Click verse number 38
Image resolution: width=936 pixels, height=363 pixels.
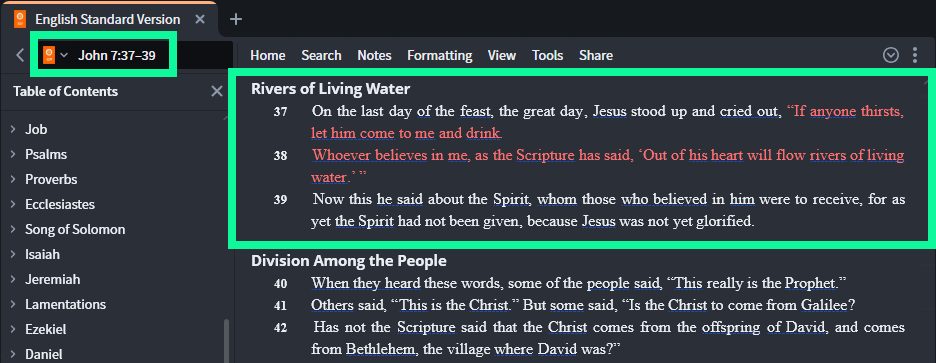coord(281,156)
